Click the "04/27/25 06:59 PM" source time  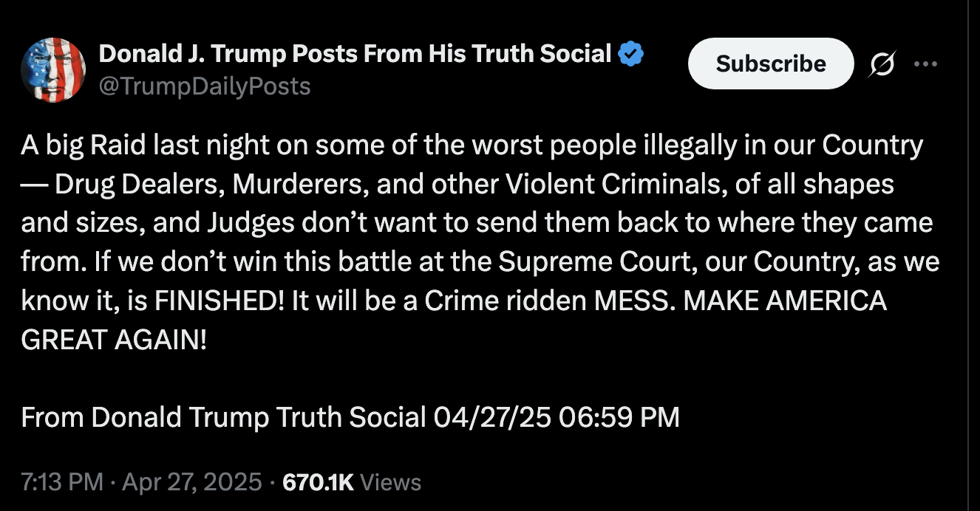557,417
